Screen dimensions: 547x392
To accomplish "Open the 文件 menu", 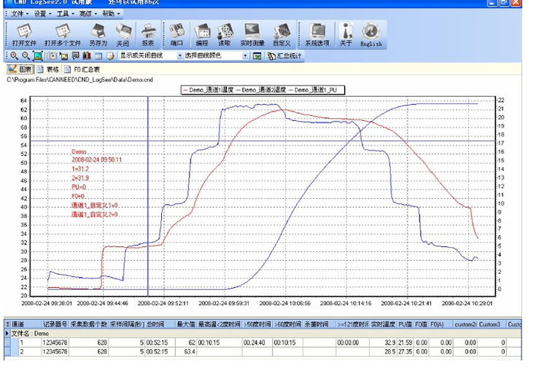I will [x=19, y=14].
